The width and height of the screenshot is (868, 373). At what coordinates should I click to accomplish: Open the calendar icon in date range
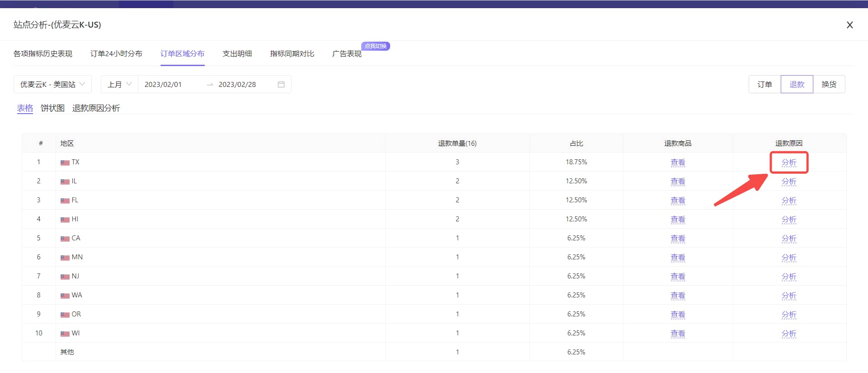pyautogui.click(x=281, y=84)
